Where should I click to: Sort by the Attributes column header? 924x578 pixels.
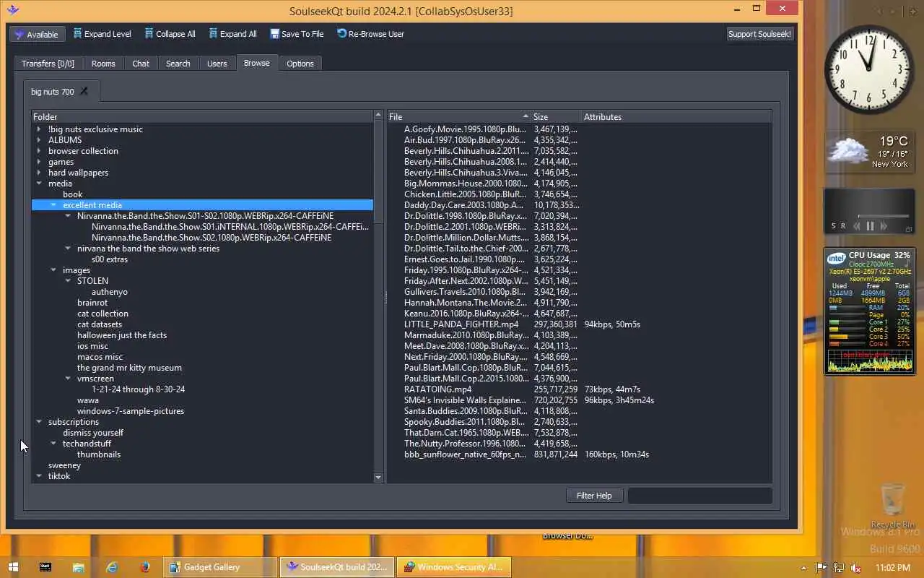click(x=676, y=116)
